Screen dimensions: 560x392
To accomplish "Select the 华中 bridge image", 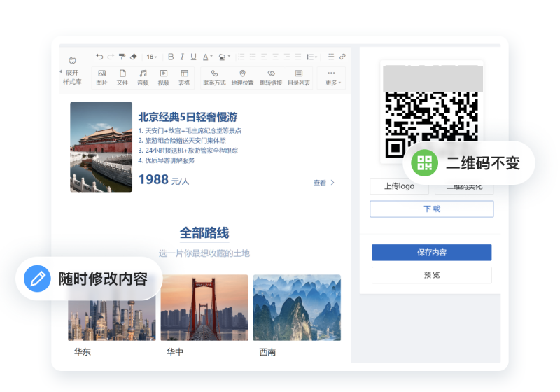I will [x=204, y=307].
